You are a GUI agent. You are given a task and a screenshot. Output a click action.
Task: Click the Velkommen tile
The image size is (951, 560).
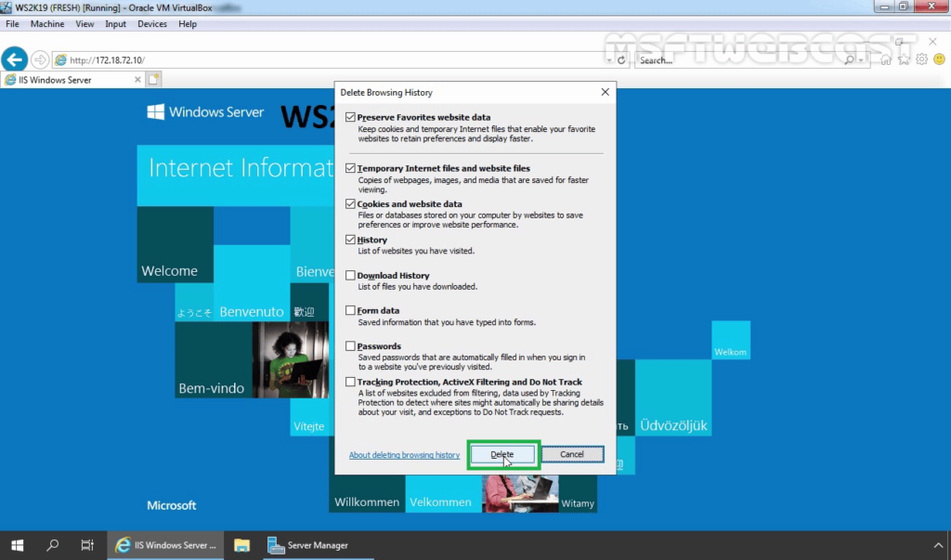coord(443,493)
